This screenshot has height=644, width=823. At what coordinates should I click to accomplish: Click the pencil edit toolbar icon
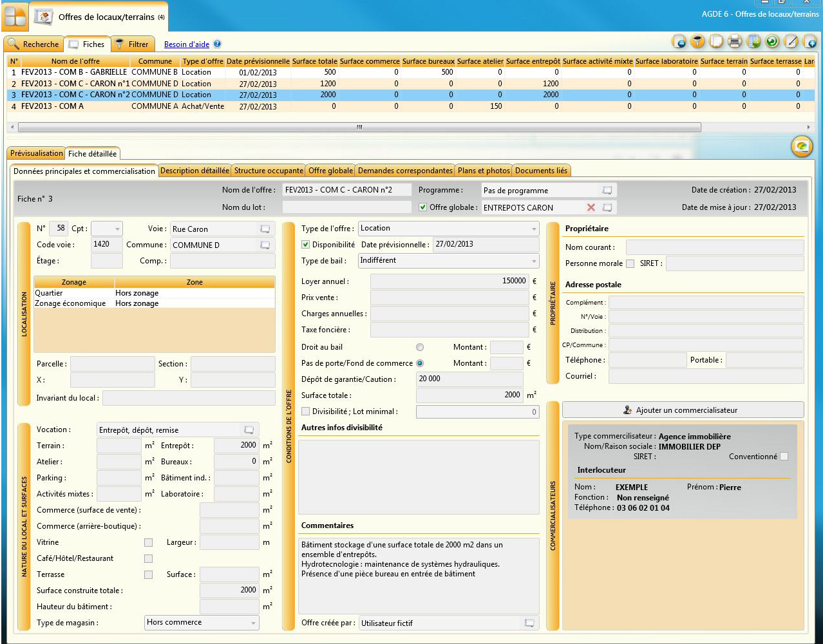coord(791,42)
